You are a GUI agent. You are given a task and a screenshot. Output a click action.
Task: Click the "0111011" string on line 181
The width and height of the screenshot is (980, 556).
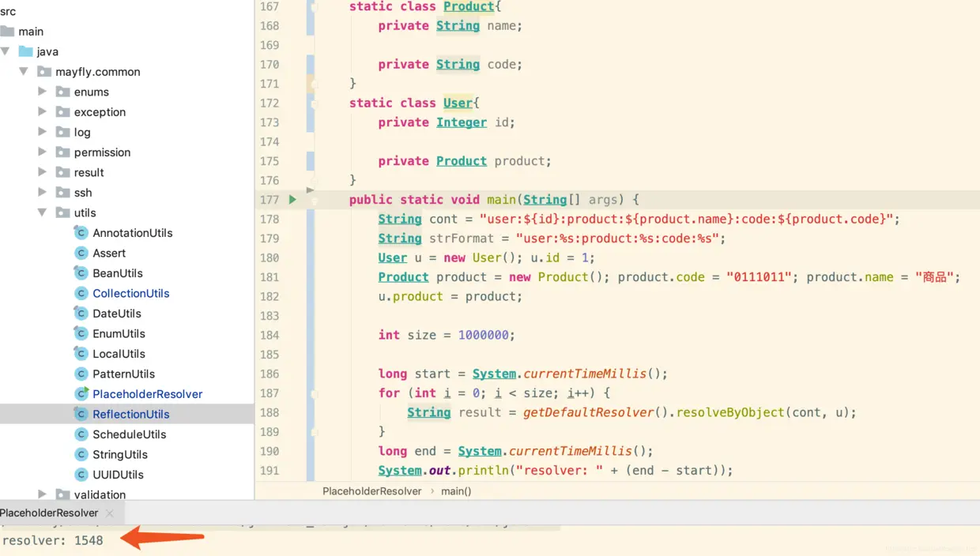(759, 277)
